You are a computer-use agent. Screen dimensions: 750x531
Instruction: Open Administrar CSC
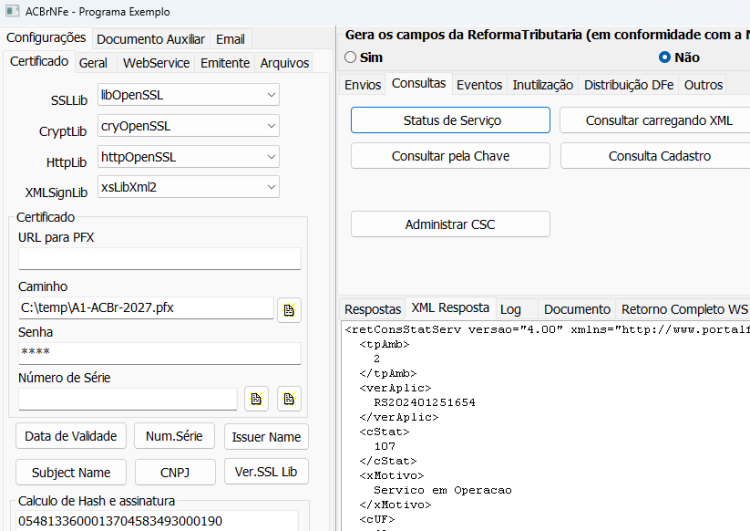[x=451, y=224]
